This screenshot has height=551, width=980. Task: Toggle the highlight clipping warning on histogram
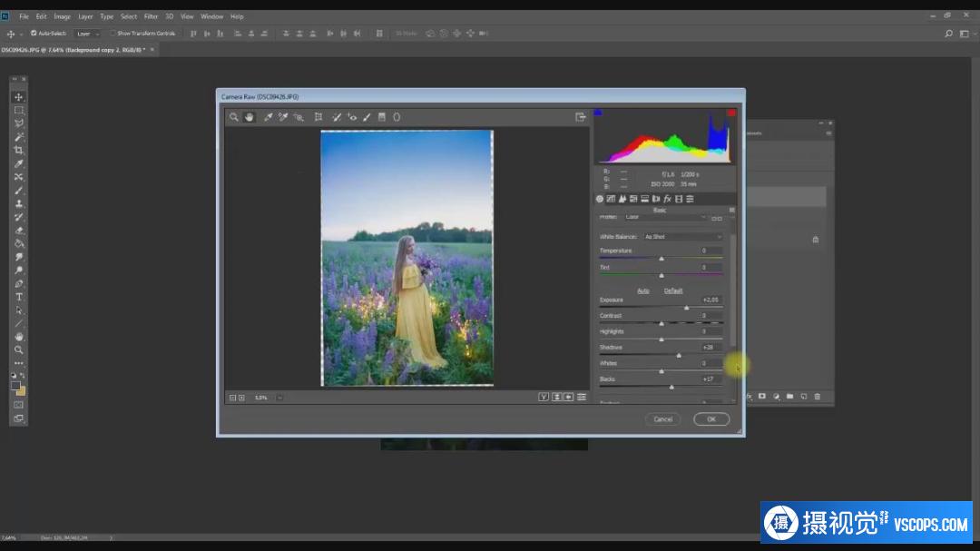click(730, 113)
